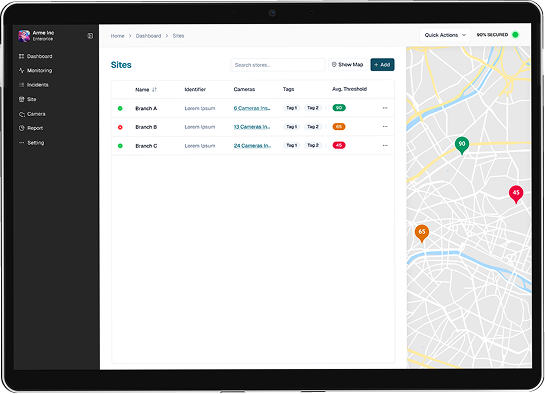Click Branch C Lorem Ipsum identifier

(x=200, y=146)
